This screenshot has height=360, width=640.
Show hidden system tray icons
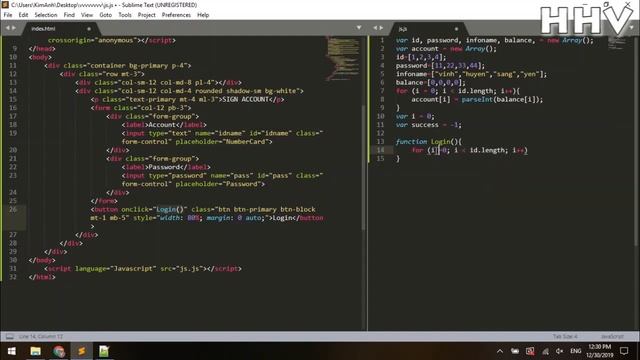pos(500,351)
